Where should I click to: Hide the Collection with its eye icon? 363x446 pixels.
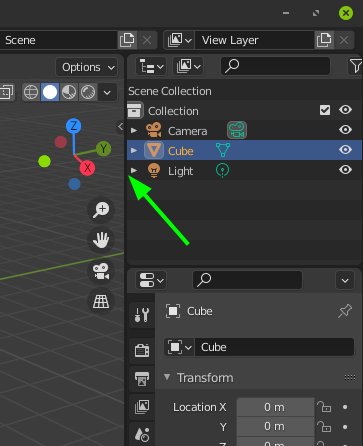345,110
